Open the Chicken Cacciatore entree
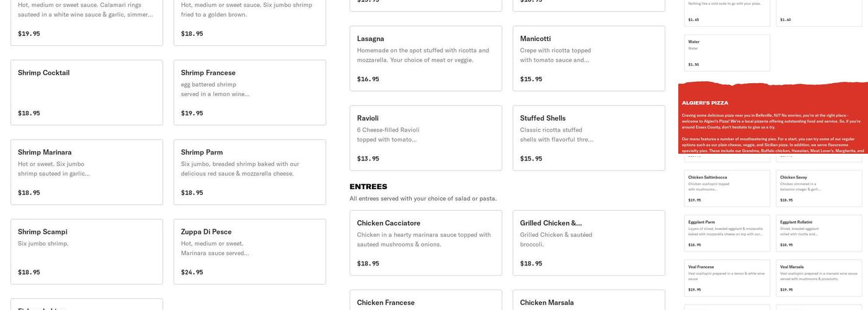 click(x=425, y=242)
